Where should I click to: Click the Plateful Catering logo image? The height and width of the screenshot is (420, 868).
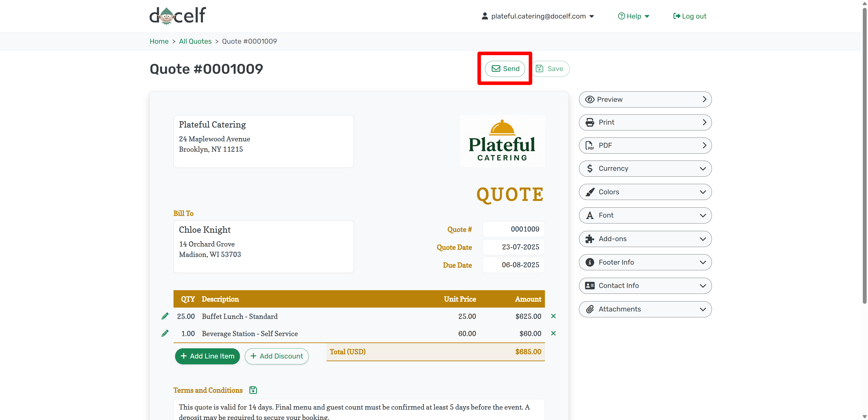point(502,141)
